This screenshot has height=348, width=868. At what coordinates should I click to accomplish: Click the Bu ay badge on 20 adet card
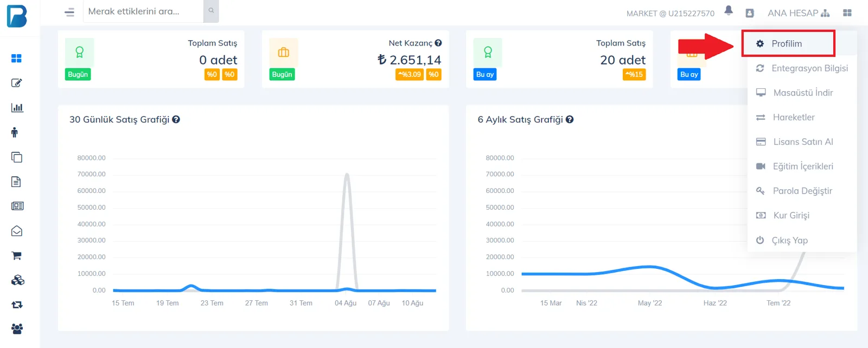[485, 74]
